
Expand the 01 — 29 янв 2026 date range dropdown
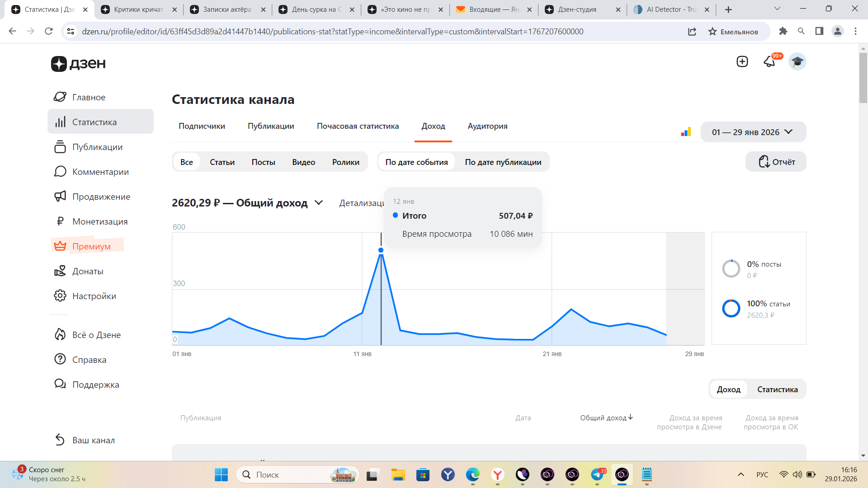[x=753, y=132]
